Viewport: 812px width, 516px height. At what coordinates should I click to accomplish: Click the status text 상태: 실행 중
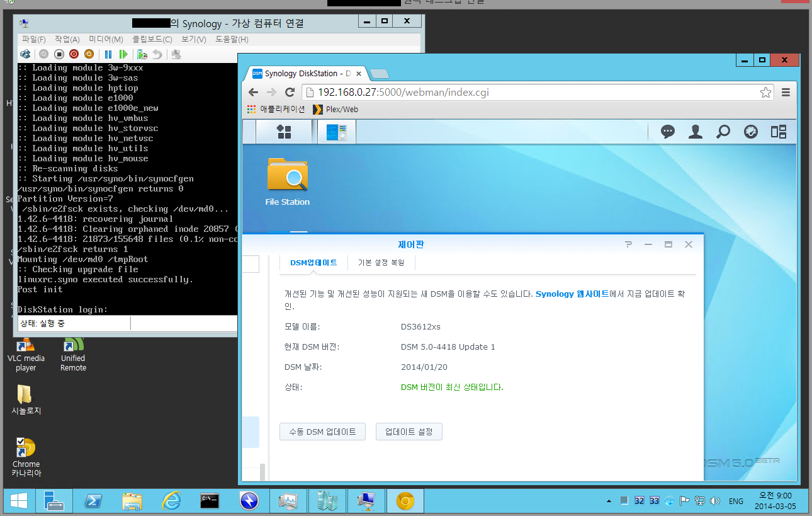[42, 323]
